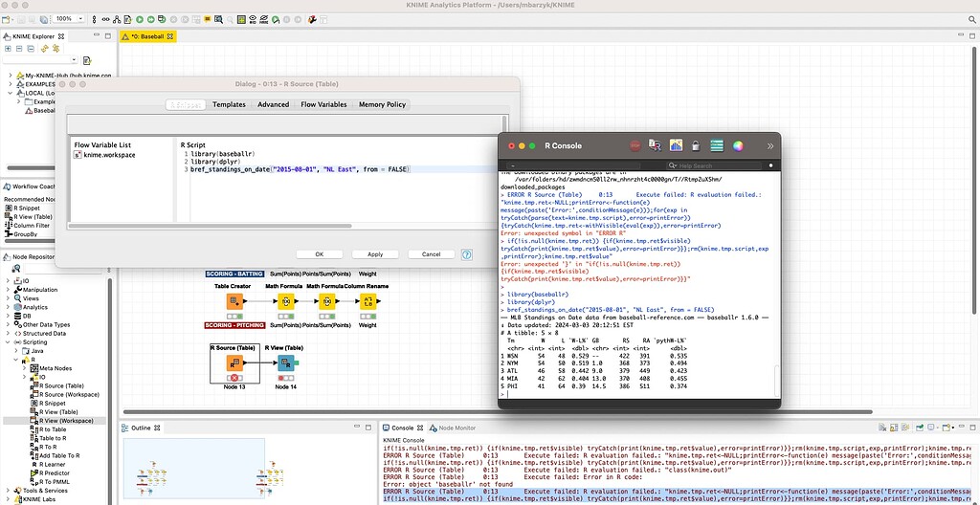Collapse the LOCAL workspace tree item
This screenshot has height=505, width=980.
tap(11, 93)
